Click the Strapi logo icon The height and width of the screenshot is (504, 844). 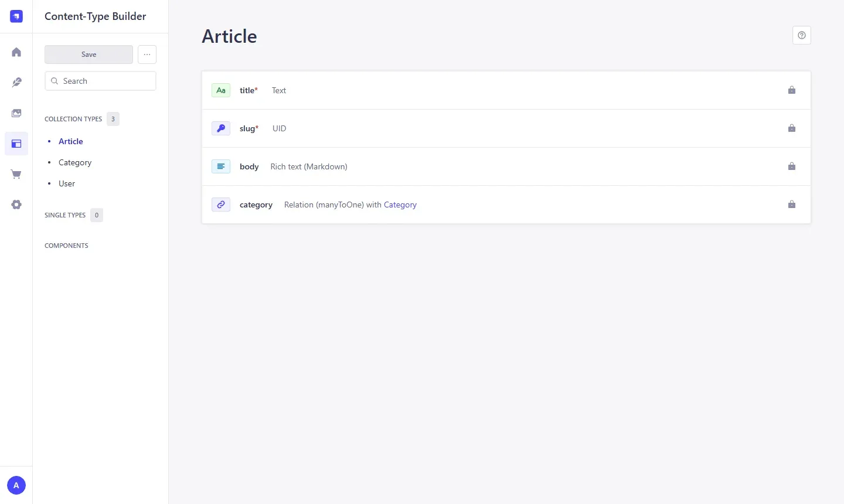(x=16, y=16)
